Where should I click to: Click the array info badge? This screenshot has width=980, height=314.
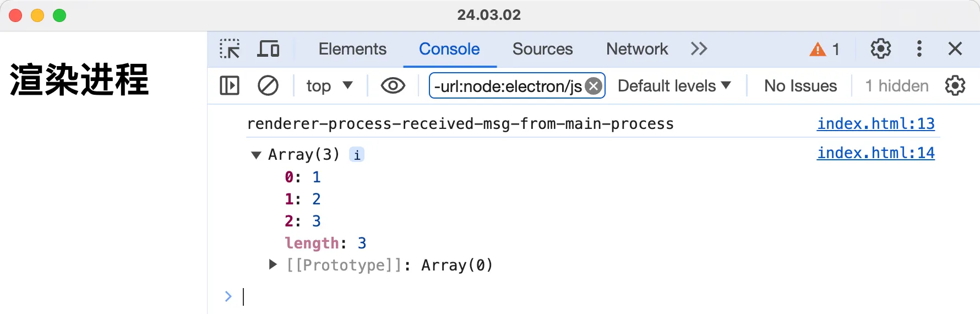tap(357, 155)
